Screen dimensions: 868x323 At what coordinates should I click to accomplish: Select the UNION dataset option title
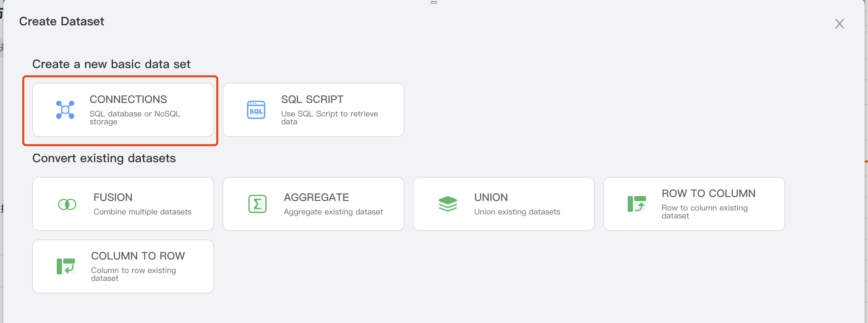[491, 197]
